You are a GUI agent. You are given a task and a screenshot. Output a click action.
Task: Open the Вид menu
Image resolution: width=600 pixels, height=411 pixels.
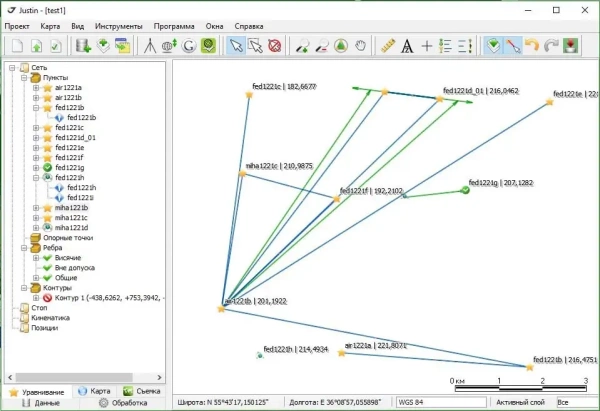pos(78,26)
